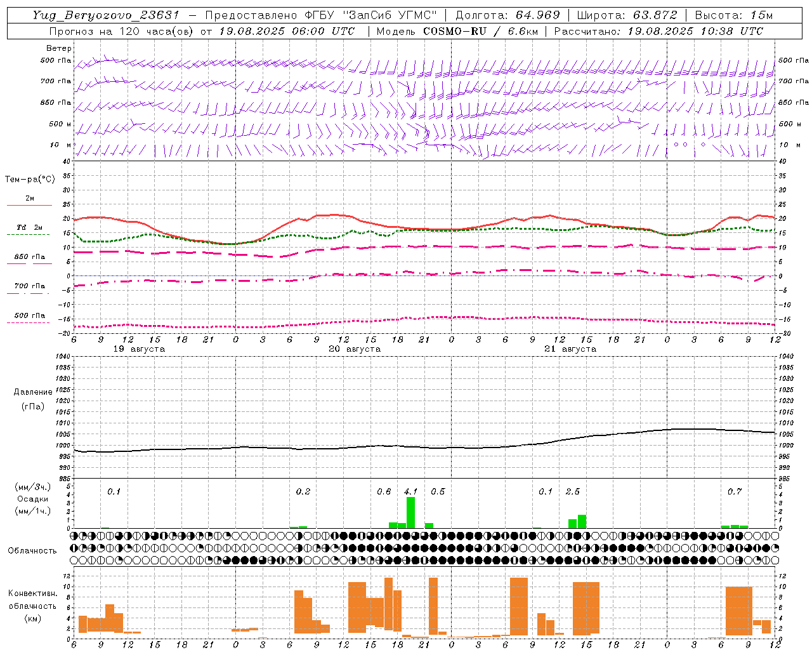Image resolution: width=812 pixels, height=650 pixels.
Task: Select the 850 гПа temperature legend label
Action: click(30, 257)
